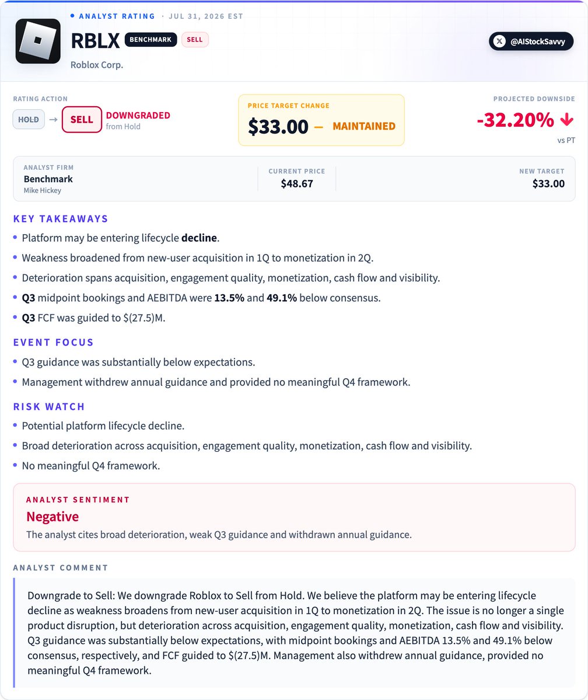This screenshot has width=588, height=700.
Task: Click the Risk Watch section heading
Action: click(48, 407)
